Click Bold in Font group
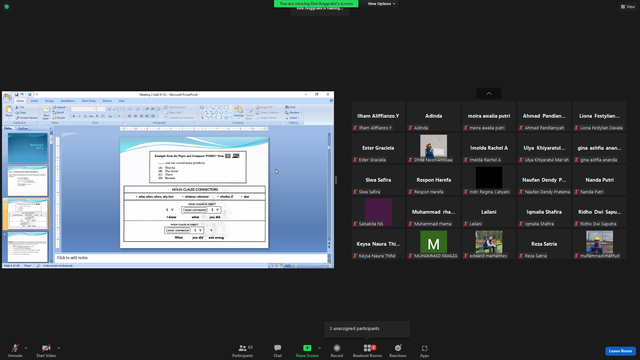This screenshot has width=640, height=360. tap(74, 116)
